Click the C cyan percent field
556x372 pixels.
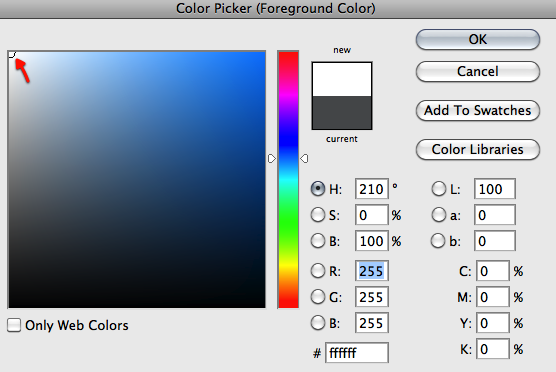[x=493, y=271]
